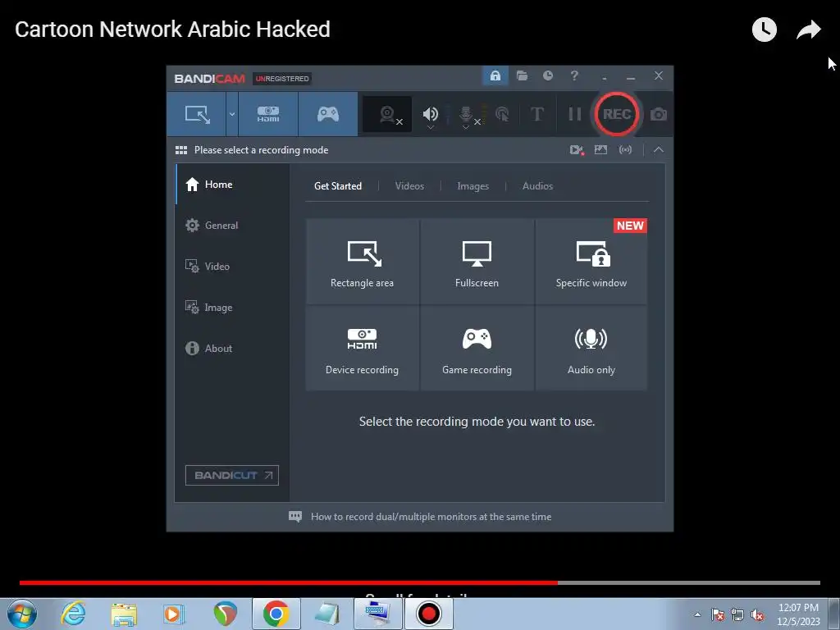Open the output folder icon

click(522, 75)
